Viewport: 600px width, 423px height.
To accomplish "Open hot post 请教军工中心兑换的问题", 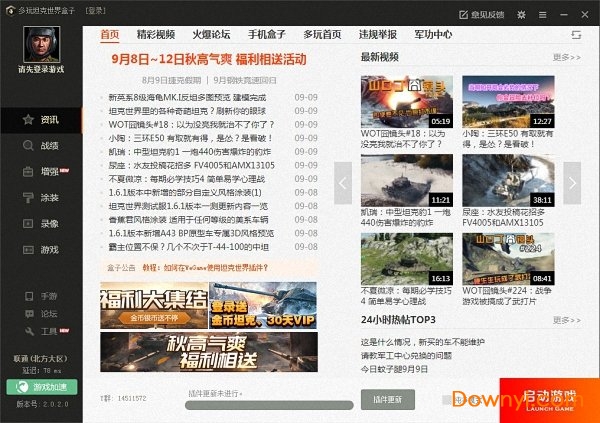I will coord(406,356).
